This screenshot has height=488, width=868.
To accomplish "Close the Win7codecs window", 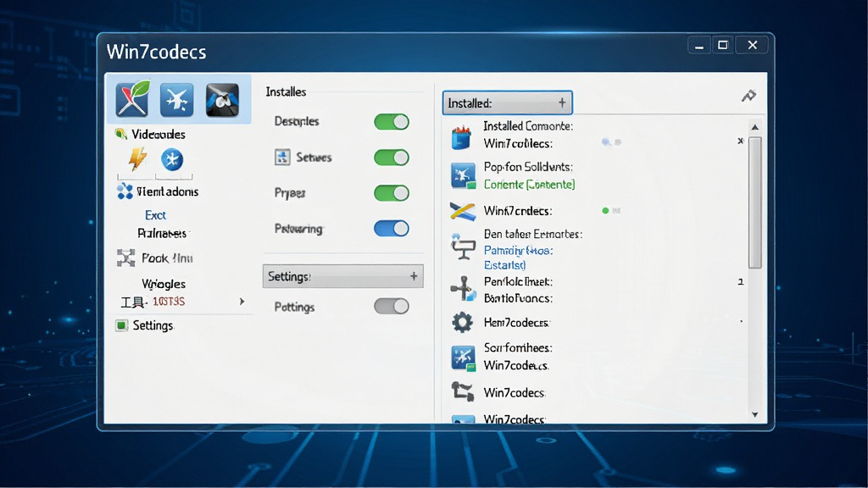I will 753,46.
